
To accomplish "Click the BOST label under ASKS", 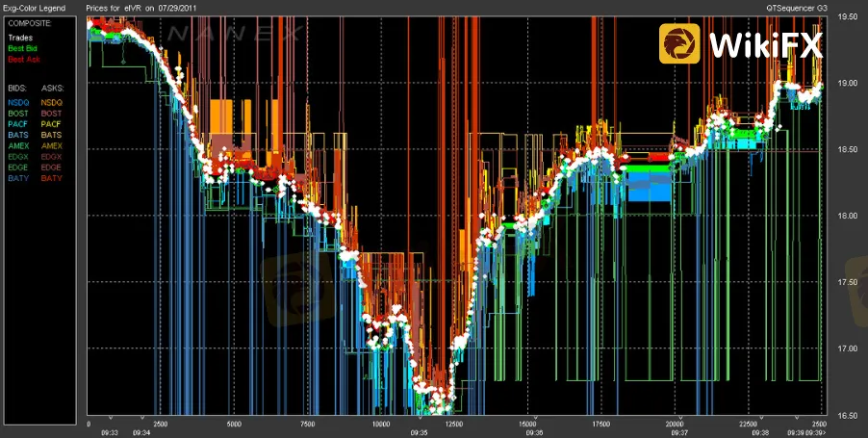I will 52,114.
